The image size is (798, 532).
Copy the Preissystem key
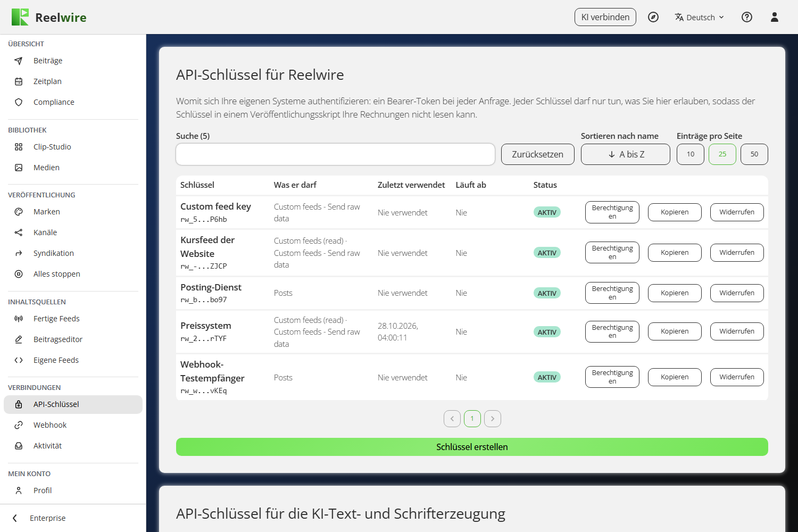click(x=675, y=331)
